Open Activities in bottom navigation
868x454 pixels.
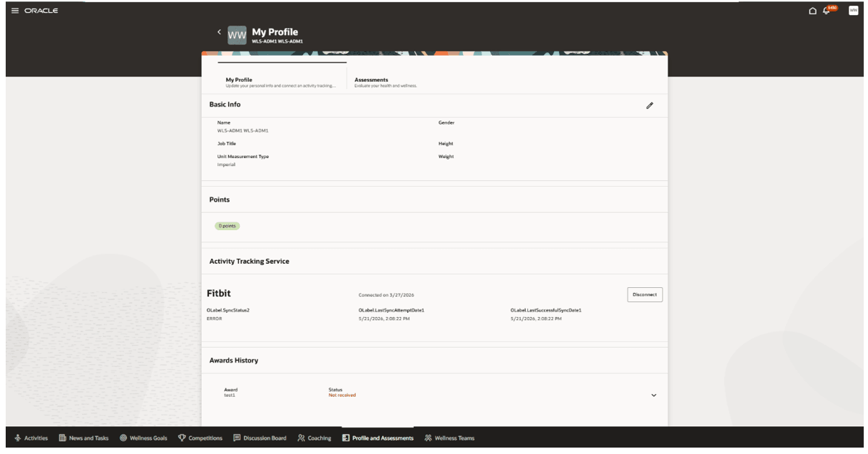[31, 438]
